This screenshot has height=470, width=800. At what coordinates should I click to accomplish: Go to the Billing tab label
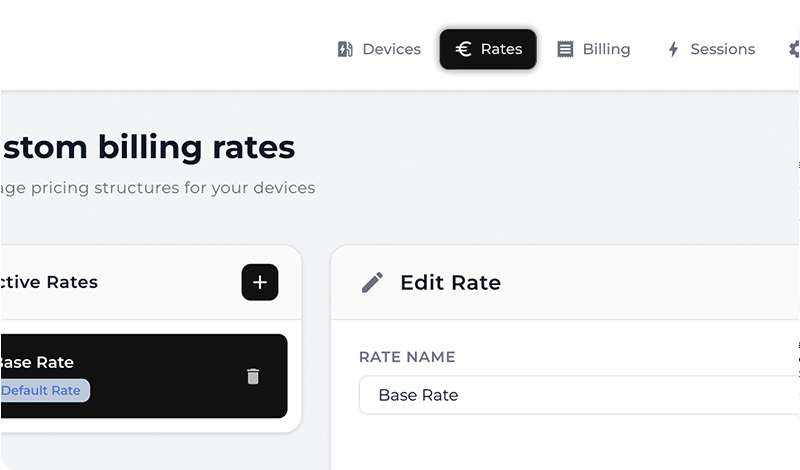click(x=606, y=49)
